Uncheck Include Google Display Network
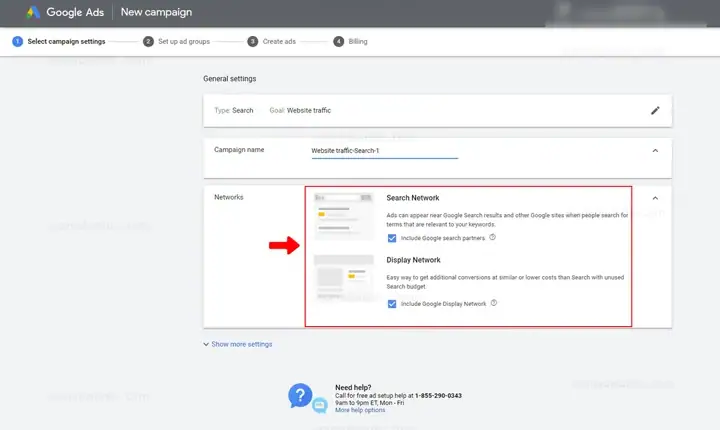Screen dimensions: 720x430 [392, 304]
